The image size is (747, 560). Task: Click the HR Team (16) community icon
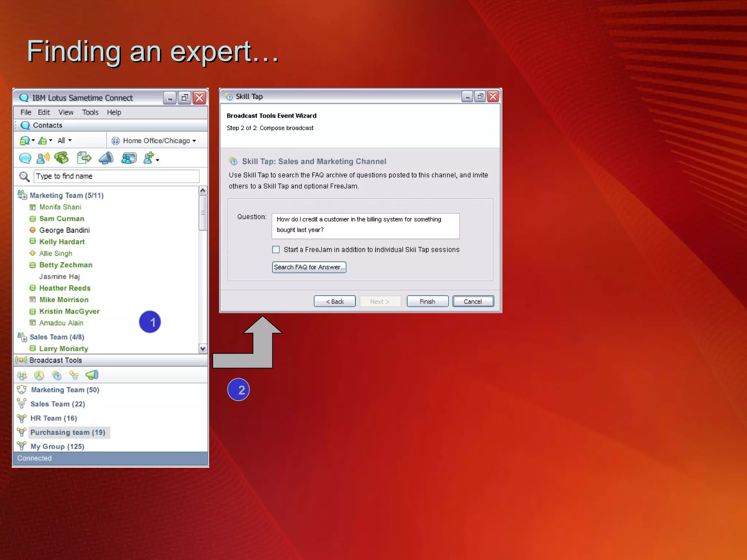coord(22,418)
